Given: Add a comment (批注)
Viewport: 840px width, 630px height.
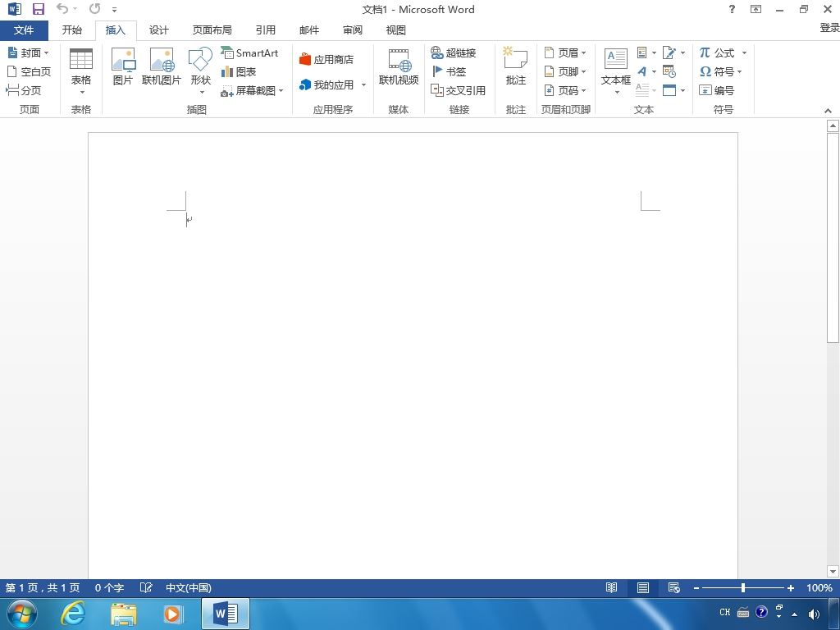Looking at the screenshot, I should (515, 66).
